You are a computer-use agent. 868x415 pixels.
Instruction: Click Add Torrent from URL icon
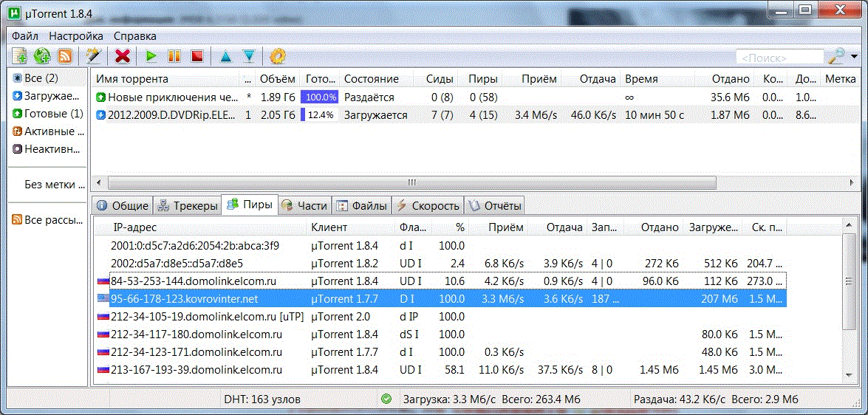pyautogui.click(x=43, y=56)
